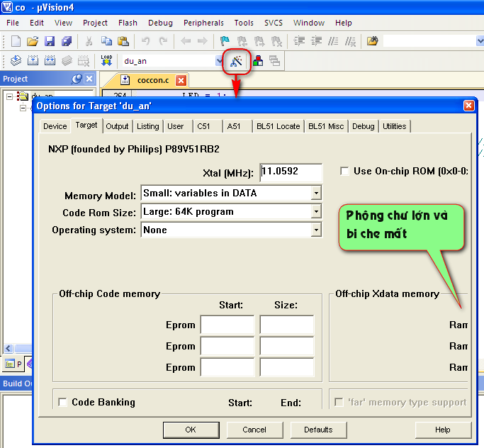
Task: Expand the du_an target selector dropdown
Action: (219, 60)
